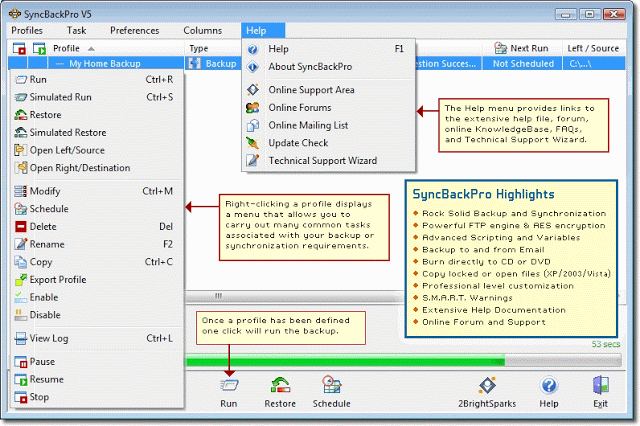The width and height of the screenshot is (640, 426).
Task: Click the Exit icon in the bottom toolbar
Action: coord(600,386)
